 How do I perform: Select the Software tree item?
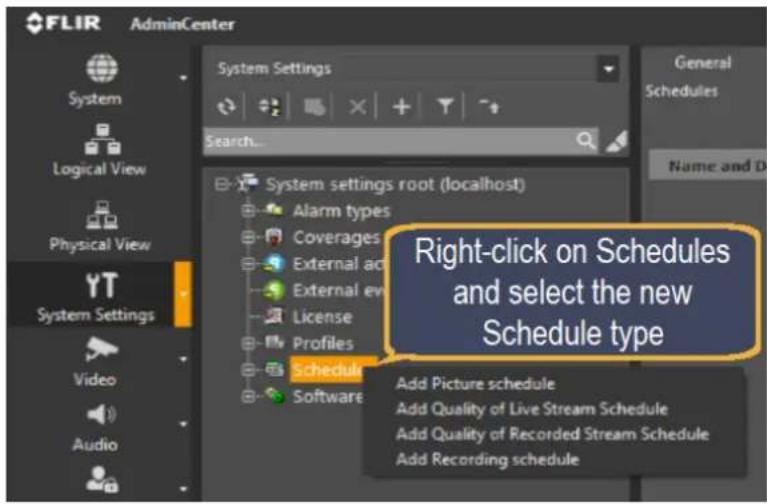point(328,396)
